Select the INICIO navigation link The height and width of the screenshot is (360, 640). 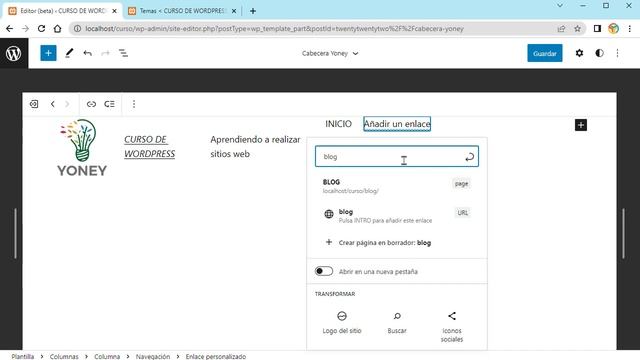click(338, 124)
